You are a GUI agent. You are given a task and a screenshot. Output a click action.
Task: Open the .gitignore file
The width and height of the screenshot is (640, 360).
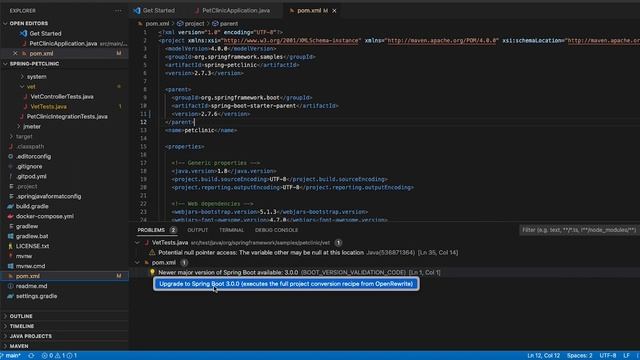[x=29, y=167]
